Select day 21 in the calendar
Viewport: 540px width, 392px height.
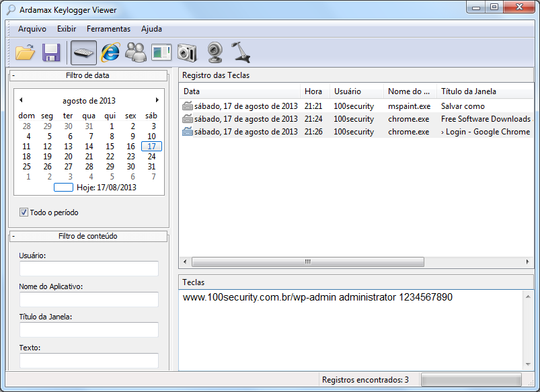(89, 157)
